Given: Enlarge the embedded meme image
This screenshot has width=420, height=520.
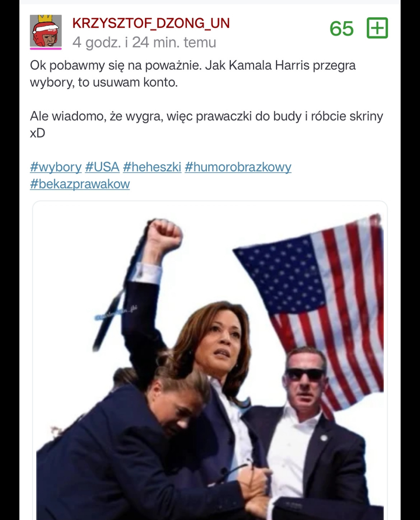Looking at the screenshot, I should (210, 361).
